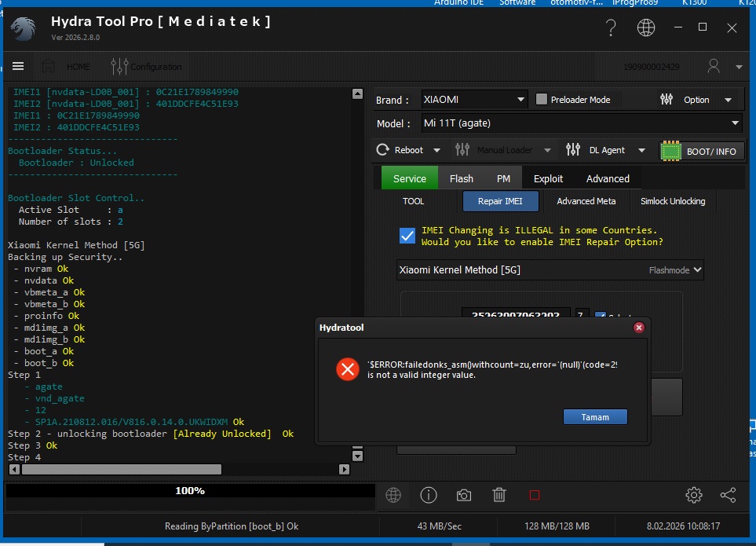This screenshot has width=756, height=546.
Task: Select the Repair IMEI sub-tab
Action: 500,201
